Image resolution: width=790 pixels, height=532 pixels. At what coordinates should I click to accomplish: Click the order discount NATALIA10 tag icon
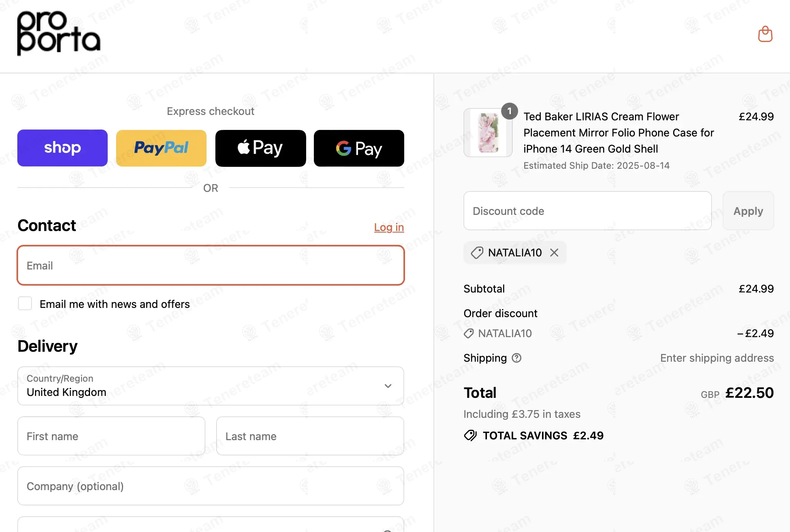click(468, 333)
